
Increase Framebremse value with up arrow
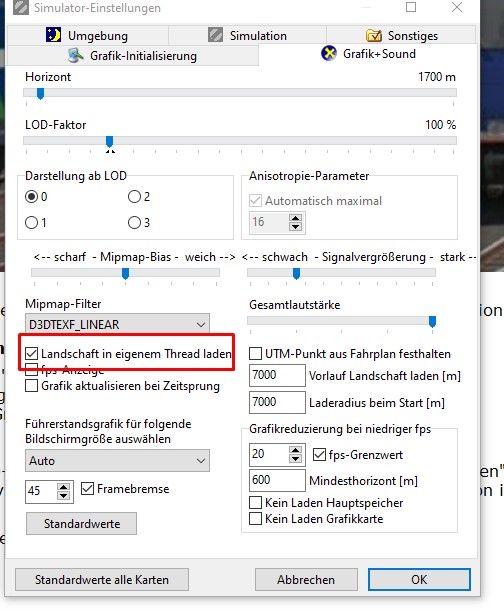point(64,487)
